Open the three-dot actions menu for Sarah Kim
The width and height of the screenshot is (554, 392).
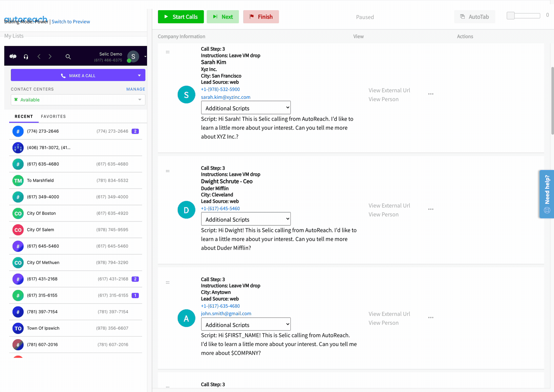click(x=431, y=94)
